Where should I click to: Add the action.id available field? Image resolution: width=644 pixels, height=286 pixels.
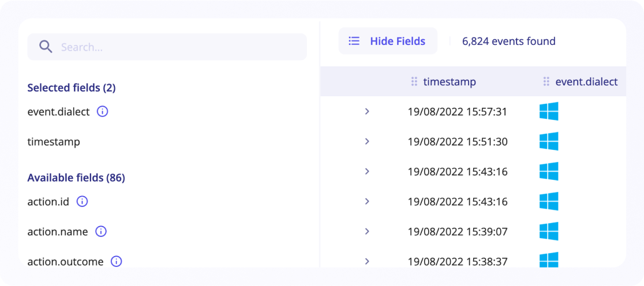(48, 202)
